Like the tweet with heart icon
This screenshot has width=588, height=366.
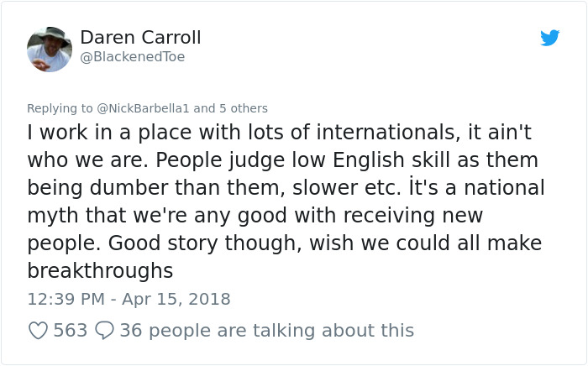(38, 331)
